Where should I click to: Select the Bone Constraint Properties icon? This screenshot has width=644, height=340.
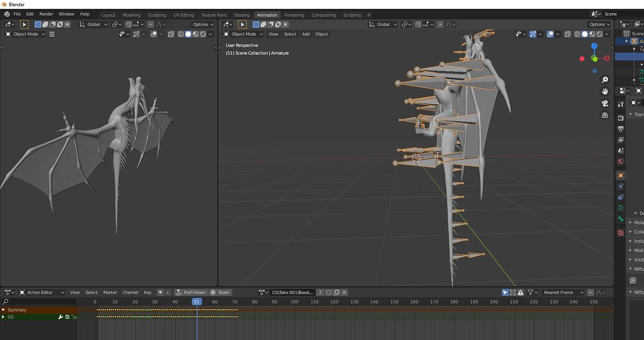(x=621, y=218)
